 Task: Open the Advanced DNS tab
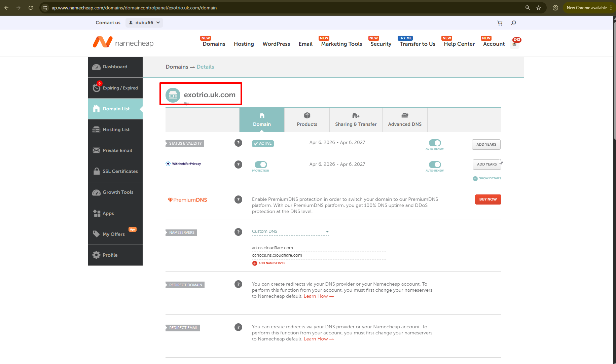pyautogui.click(x=405, y=120)
